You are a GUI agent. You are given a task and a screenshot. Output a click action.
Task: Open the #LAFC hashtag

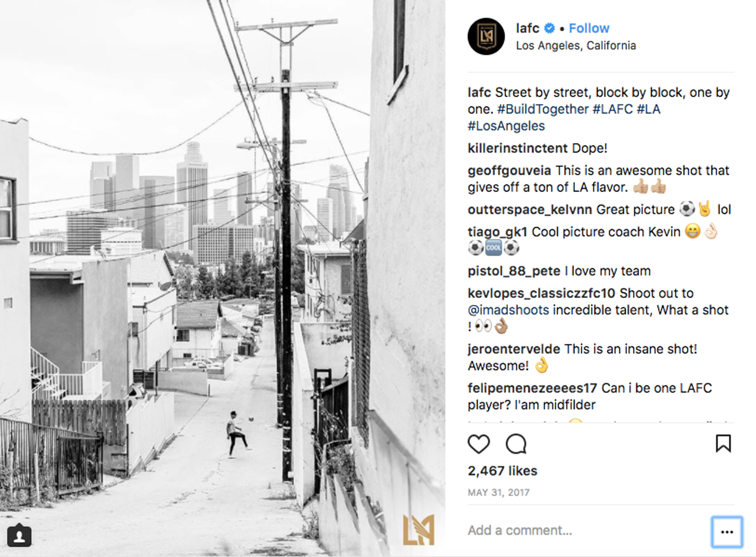point(613,109)
